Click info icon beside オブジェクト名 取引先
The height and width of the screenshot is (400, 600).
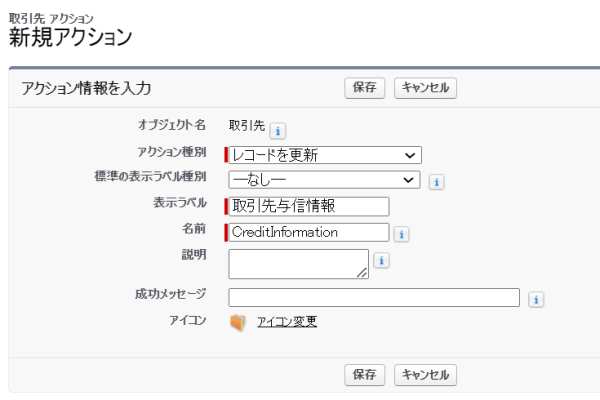pos(278,129)
